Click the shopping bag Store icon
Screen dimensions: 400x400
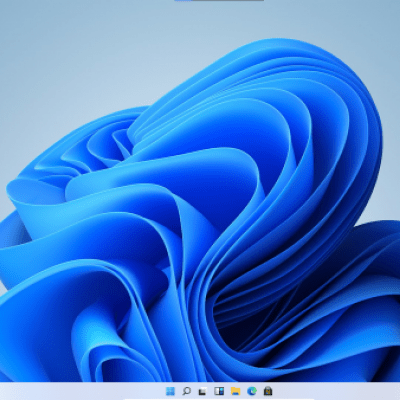pos(268,391)
